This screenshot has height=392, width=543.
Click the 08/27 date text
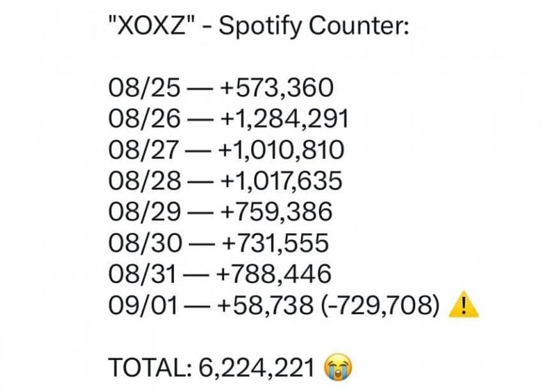point(143,149)
